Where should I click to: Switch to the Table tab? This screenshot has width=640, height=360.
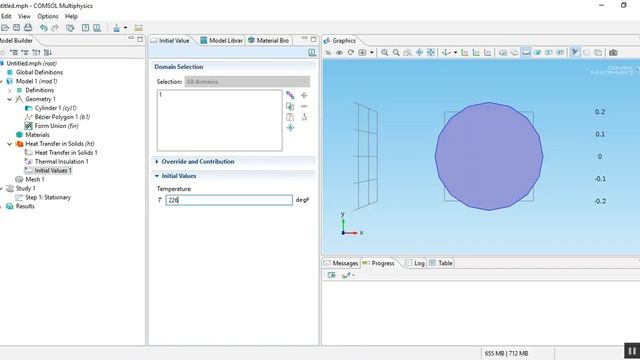click(x=441, y=263)
